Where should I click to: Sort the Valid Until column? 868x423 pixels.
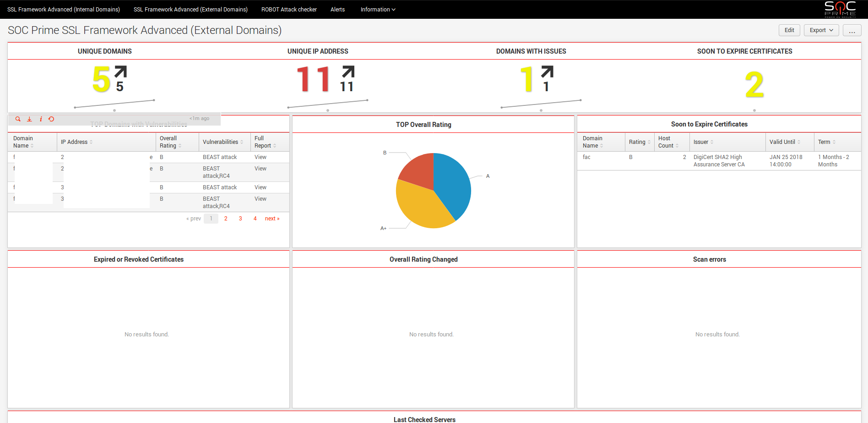click(799, 142)
